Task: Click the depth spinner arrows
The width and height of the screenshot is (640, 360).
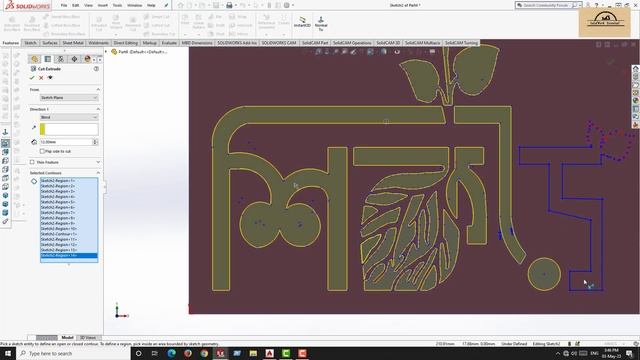Action: tap(95, 142)
